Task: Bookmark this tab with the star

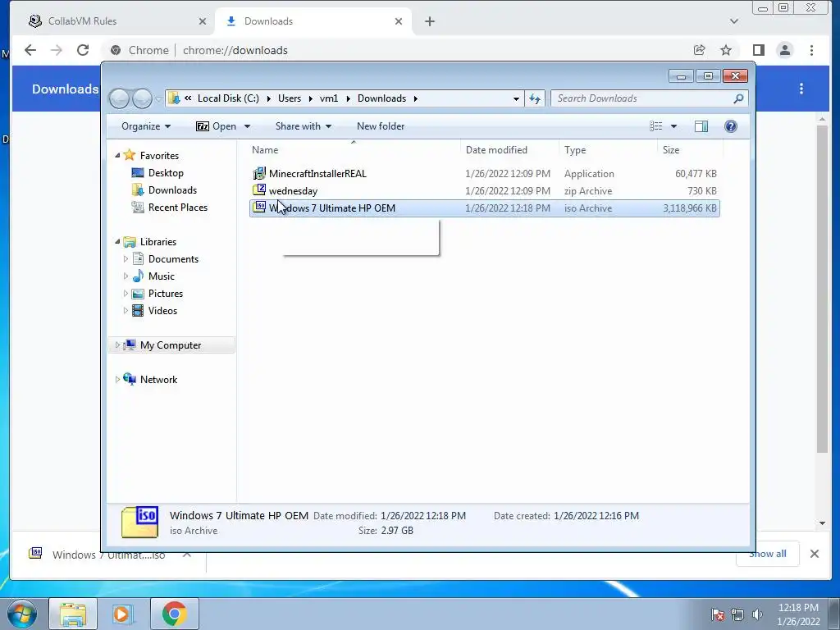Action: (x=726, y=50)
